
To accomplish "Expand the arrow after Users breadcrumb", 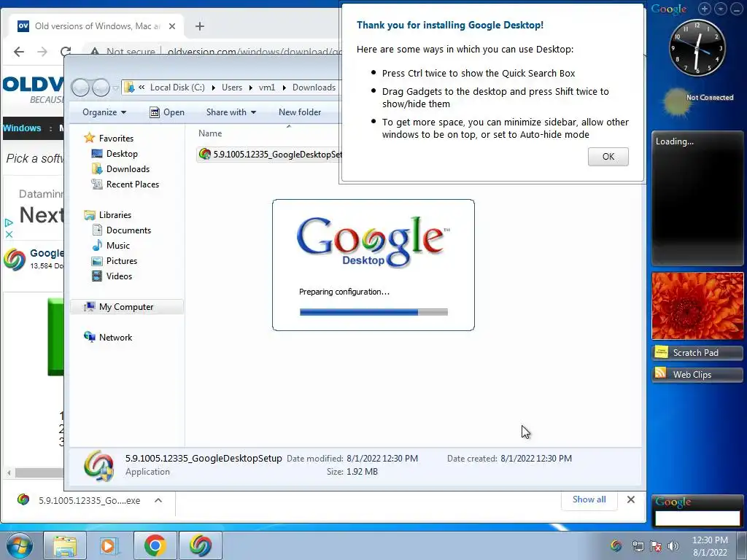I will point(251,87).
